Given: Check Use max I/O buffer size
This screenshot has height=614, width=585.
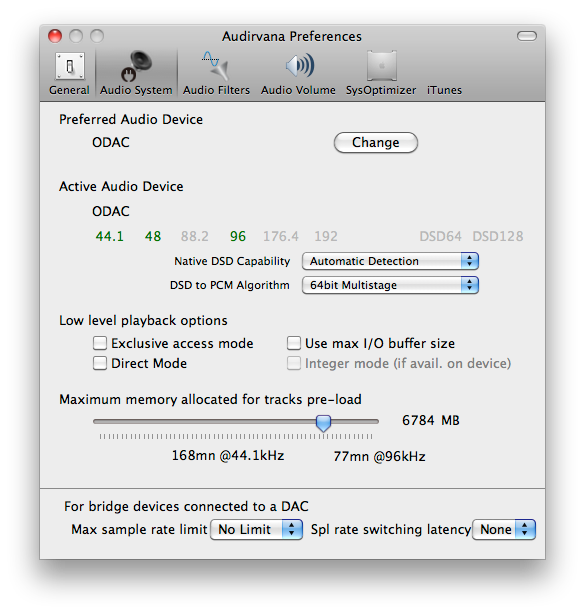Looking at the screenshot, I should [x=294, y=343].
